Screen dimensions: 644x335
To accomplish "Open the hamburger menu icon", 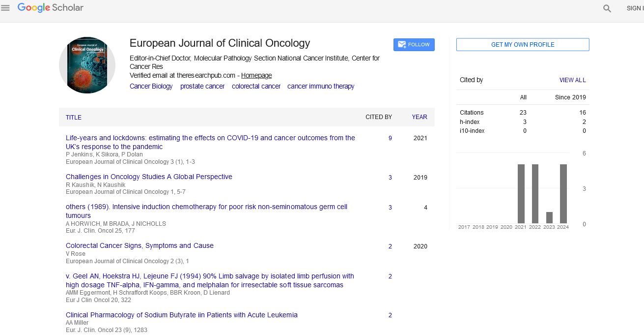I will point(5,8).
